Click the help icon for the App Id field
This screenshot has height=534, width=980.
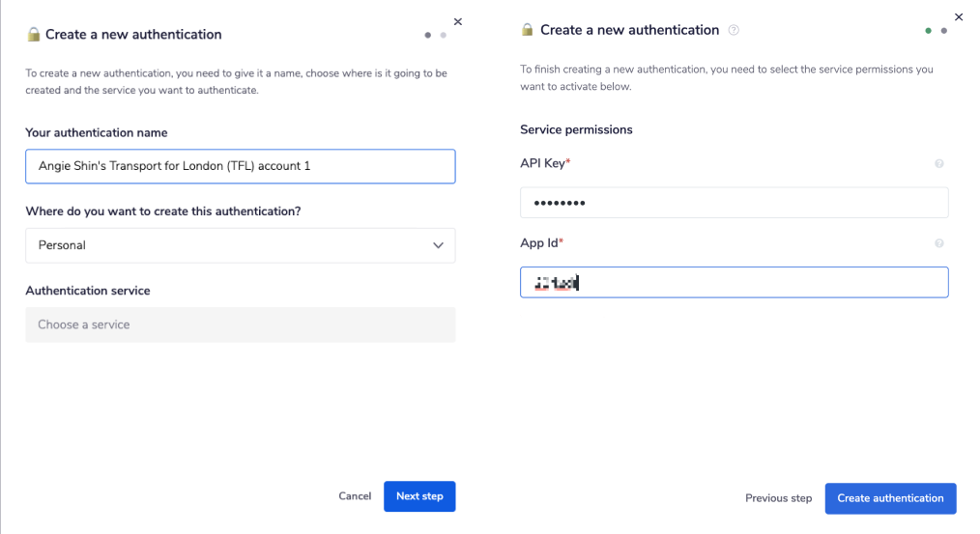click(x=939, y=243)
